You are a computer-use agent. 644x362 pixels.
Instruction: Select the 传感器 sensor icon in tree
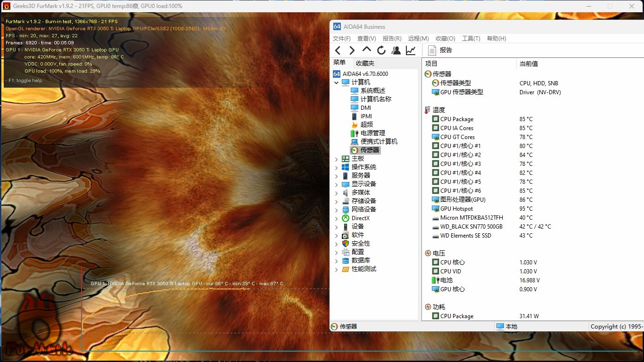point(355,150)
